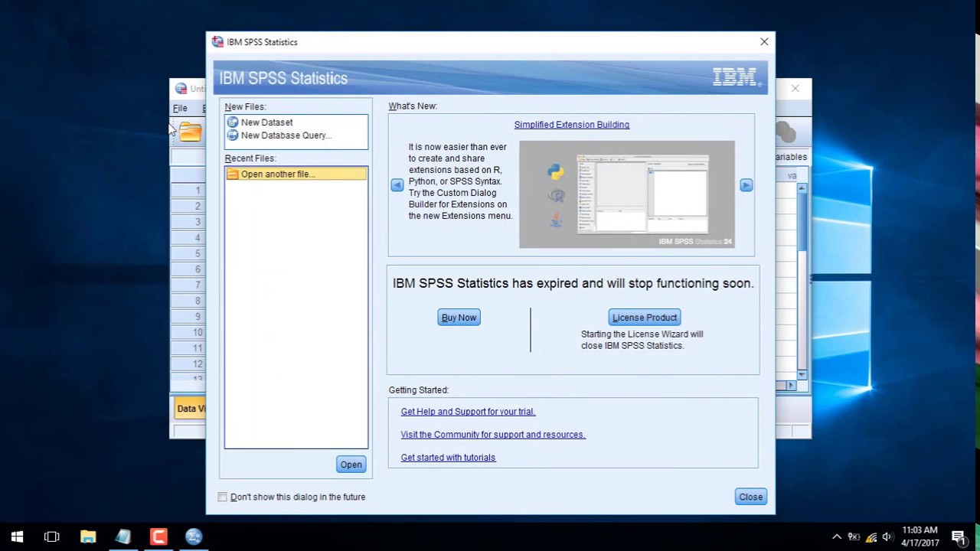
Task: Click the SPSS Statistics taskbar icon
Action: [194, 536]
